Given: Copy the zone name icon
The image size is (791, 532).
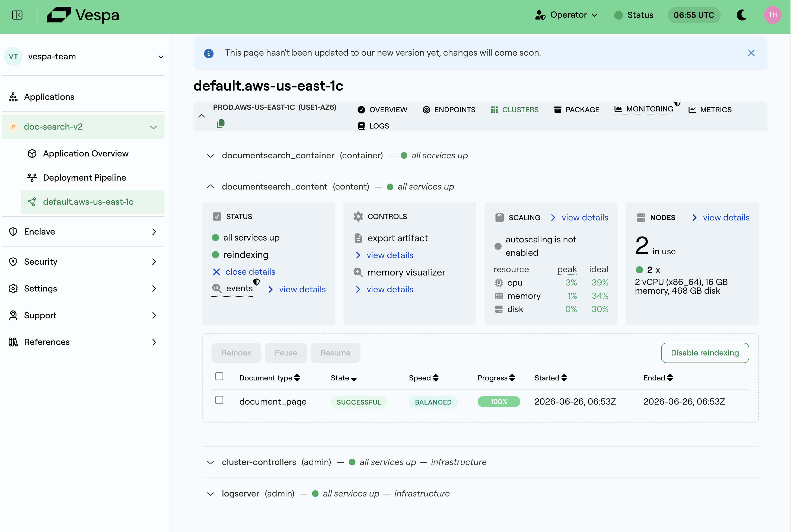Looking at the screenshot, I should point(221,124).
